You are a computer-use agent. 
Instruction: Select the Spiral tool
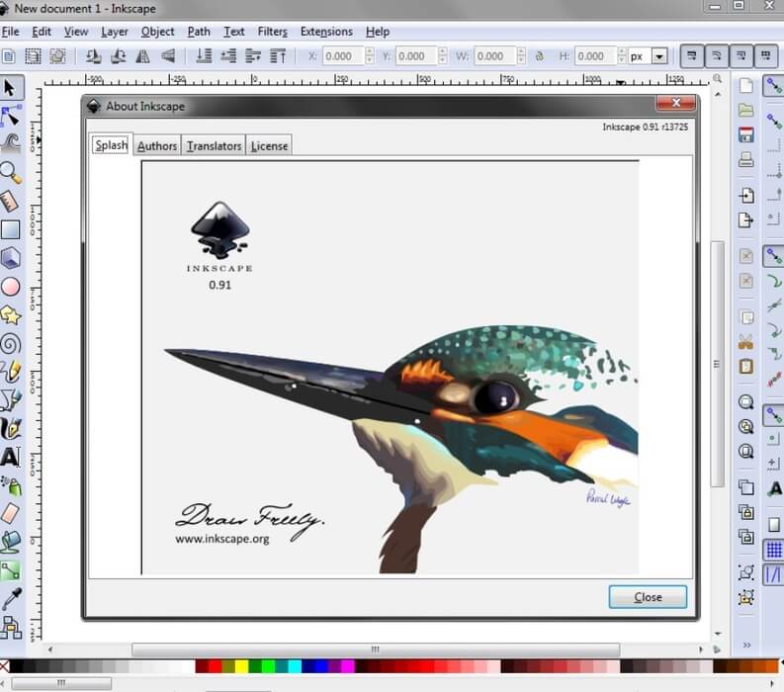pyautogui.click(x=10, y=344)
